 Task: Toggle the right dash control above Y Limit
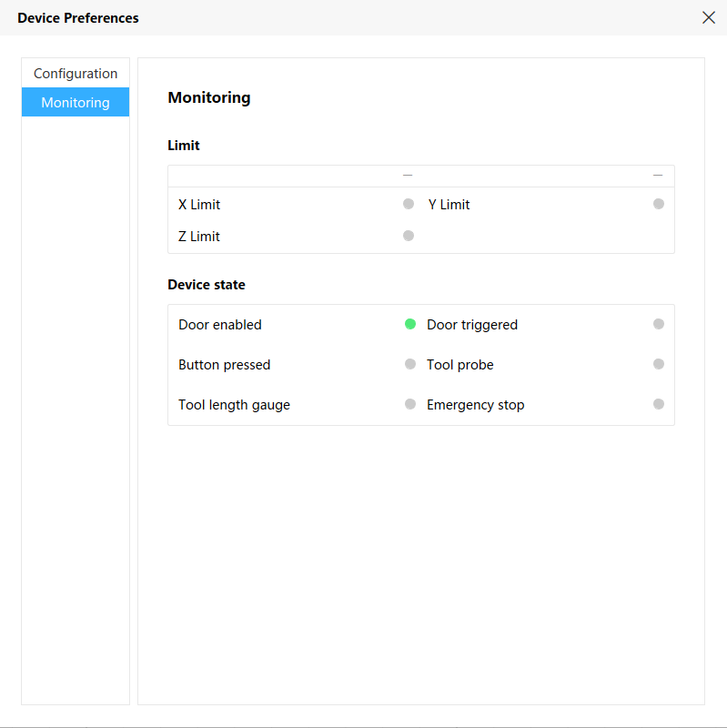tap(657, 174)
